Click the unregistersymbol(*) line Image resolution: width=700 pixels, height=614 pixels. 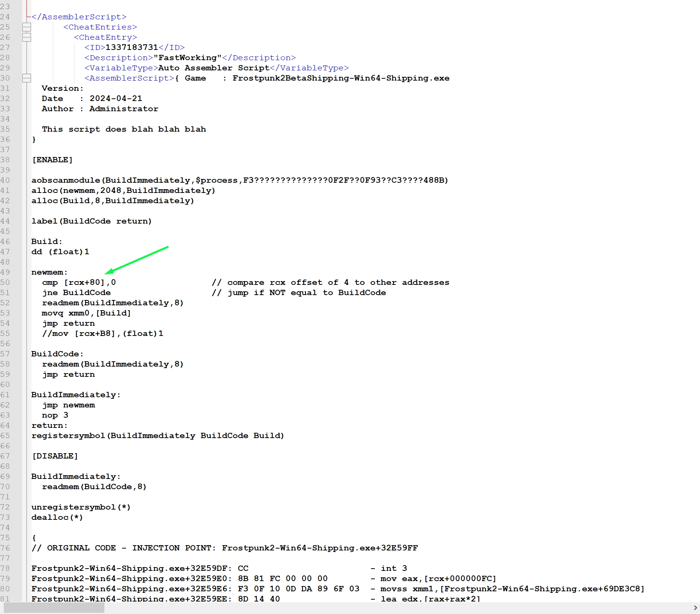point(81,507)
